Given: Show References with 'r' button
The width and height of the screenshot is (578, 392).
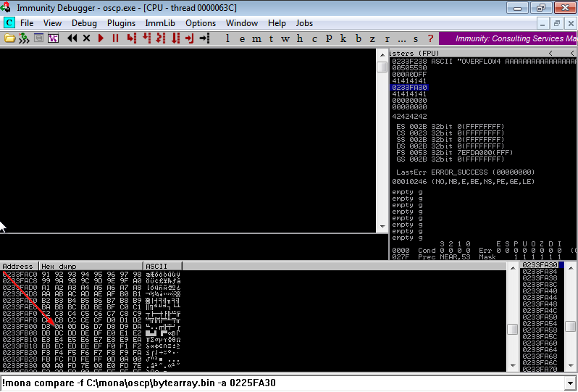Looking at the screenshot, I should 387,38.
